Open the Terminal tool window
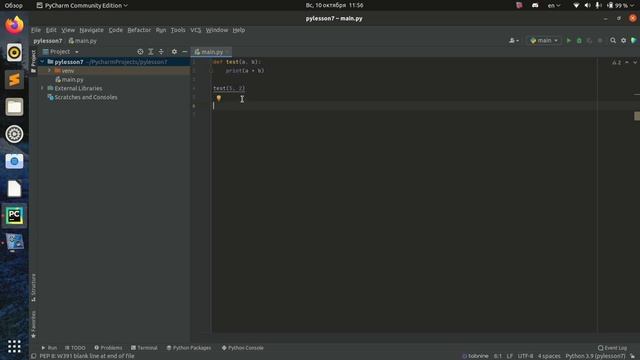 coord(144,348)
